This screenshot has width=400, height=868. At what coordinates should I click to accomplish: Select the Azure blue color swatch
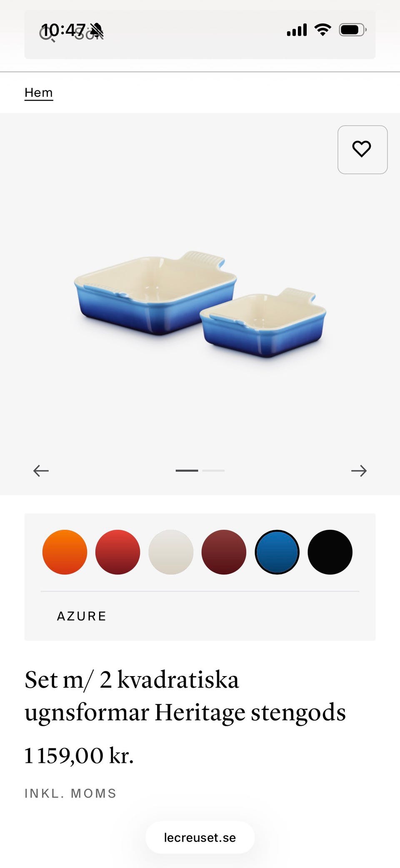point(277,552)
